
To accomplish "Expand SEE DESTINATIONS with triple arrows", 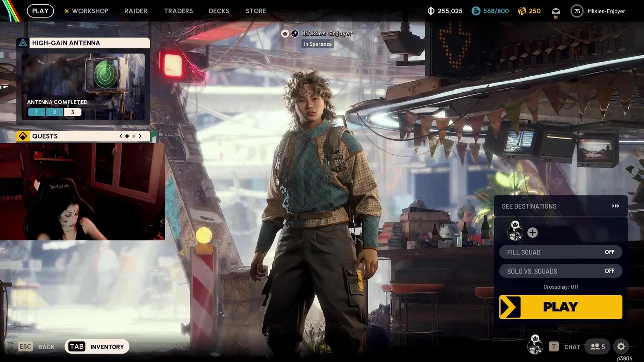I will click(x=615, y=206).
